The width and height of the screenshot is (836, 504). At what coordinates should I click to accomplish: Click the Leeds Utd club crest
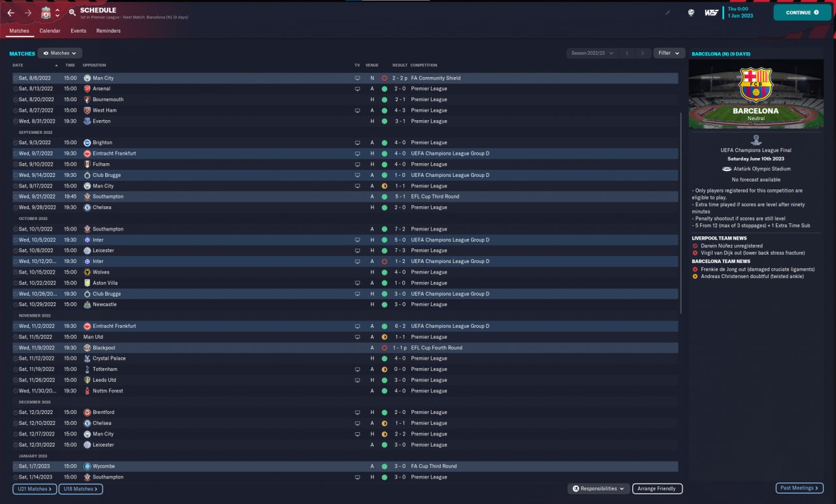pyautogui.click(x=87, y=380)
